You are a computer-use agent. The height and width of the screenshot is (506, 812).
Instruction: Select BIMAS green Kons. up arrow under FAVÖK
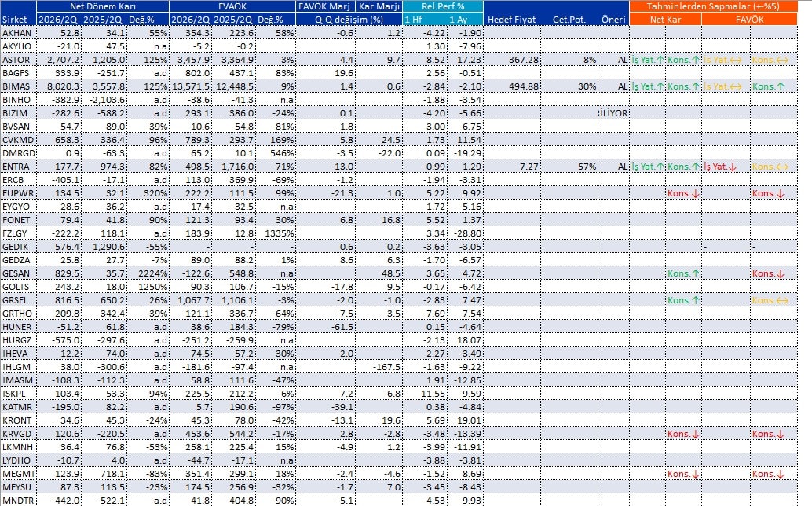click(769, 86)
